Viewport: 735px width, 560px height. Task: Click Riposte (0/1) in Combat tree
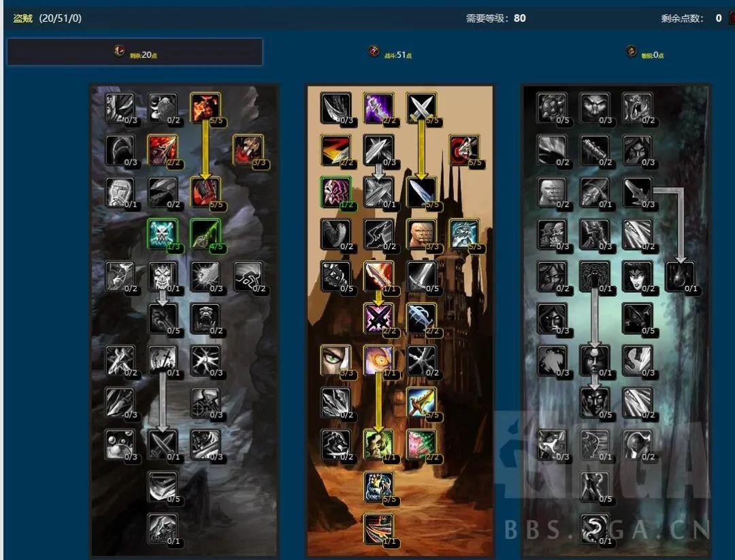378,192
